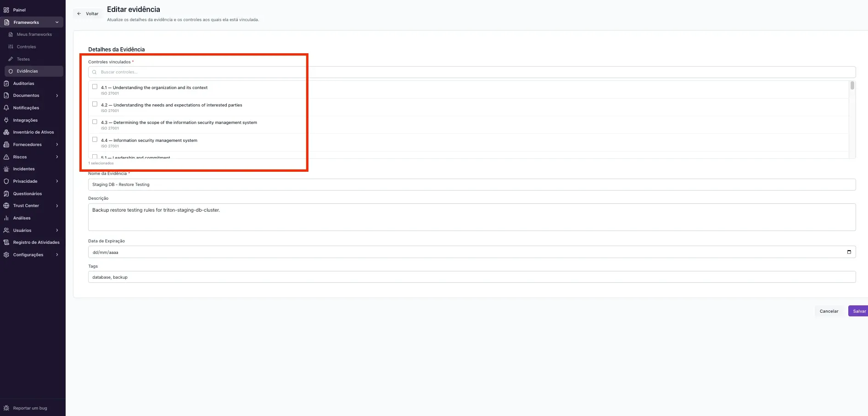Open the calendar picker icon
This screenshot has height=416, width=868.
pyautogui.click(x=849, y=252)
